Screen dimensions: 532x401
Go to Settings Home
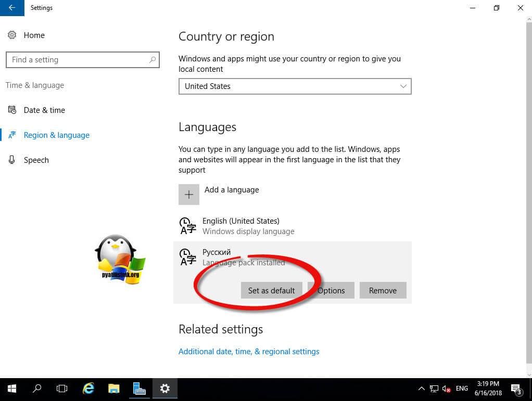34,35
